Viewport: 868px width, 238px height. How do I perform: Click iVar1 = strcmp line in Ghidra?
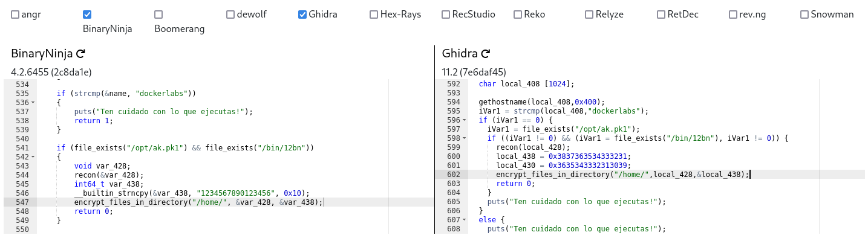click(563, 111)
